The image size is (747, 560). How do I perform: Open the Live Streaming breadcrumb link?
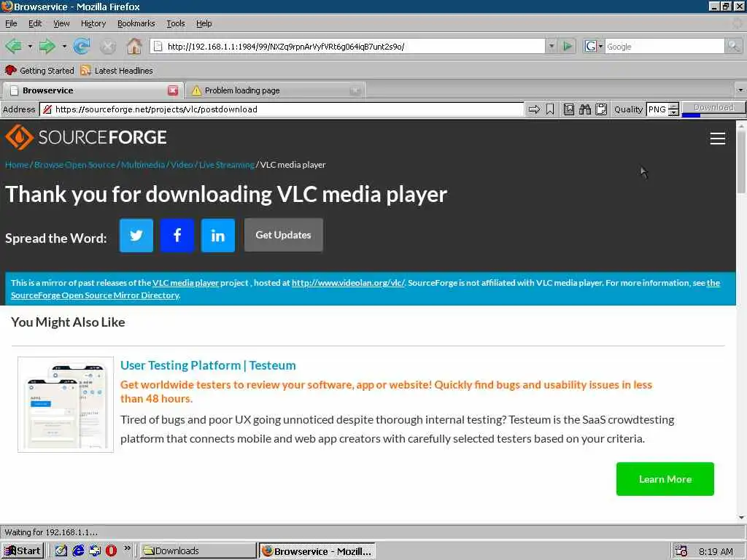point(227,165)
